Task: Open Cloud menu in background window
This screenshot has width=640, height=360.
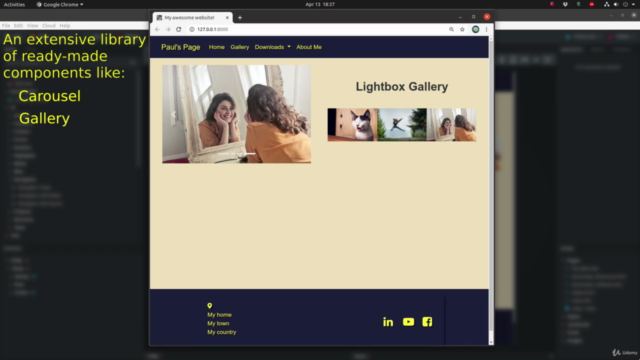Action: click(x=49, y=26)
